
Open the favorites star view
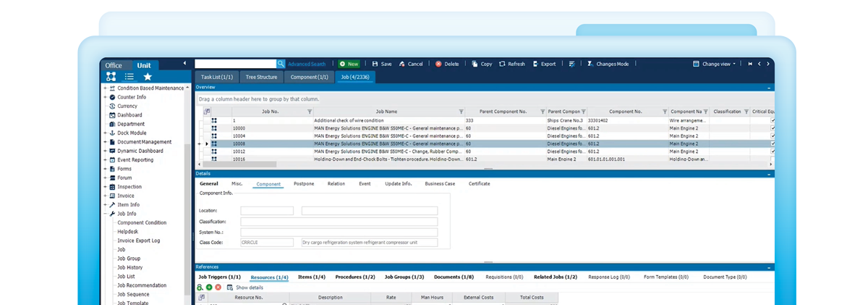point(148,76)
